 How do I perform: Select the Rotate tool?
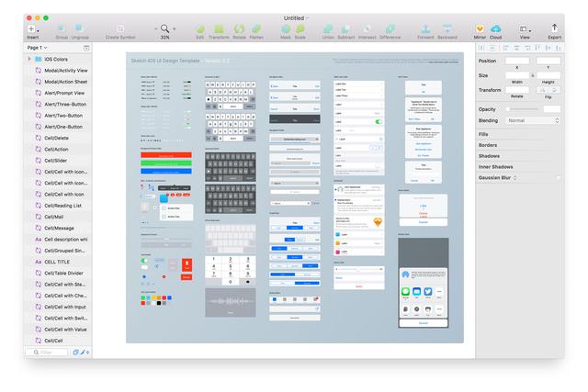[x=240, y=29]
